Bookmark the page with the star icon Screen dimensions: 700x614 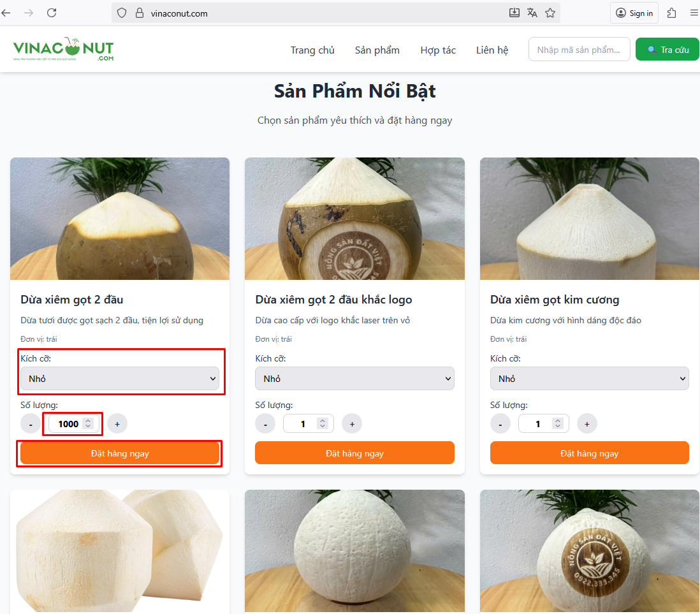[550, 13]
